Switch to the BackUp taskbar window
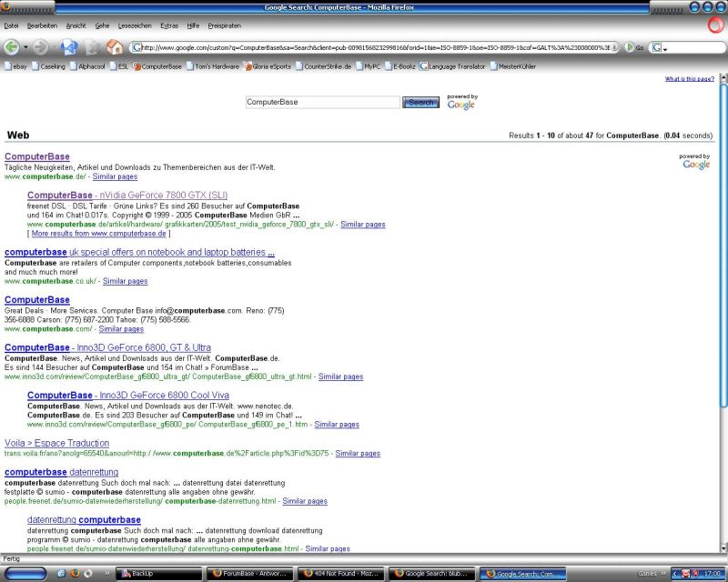Image resolution: width=728 pixels, height=582 pixels. tap(158, 574)
